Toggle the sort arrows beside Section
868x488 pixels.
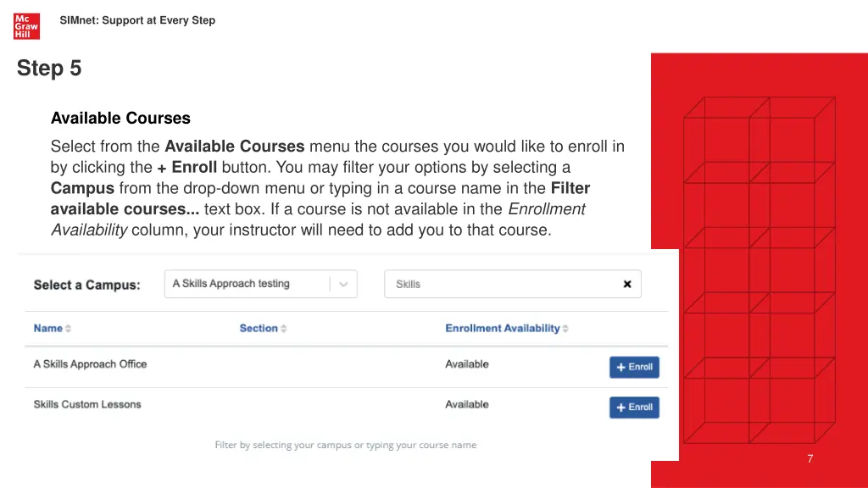coord(283,329)
